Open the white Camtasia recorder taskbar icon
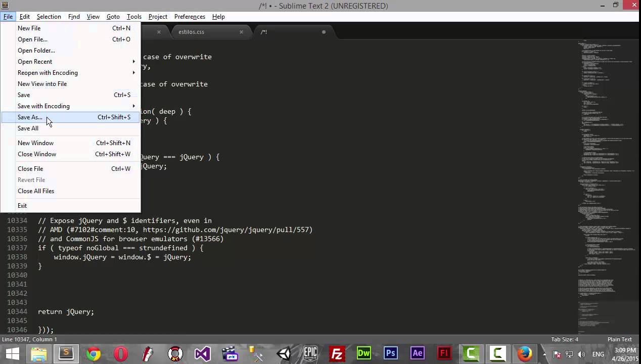The image size is (641, 364). tap(498, 353)
